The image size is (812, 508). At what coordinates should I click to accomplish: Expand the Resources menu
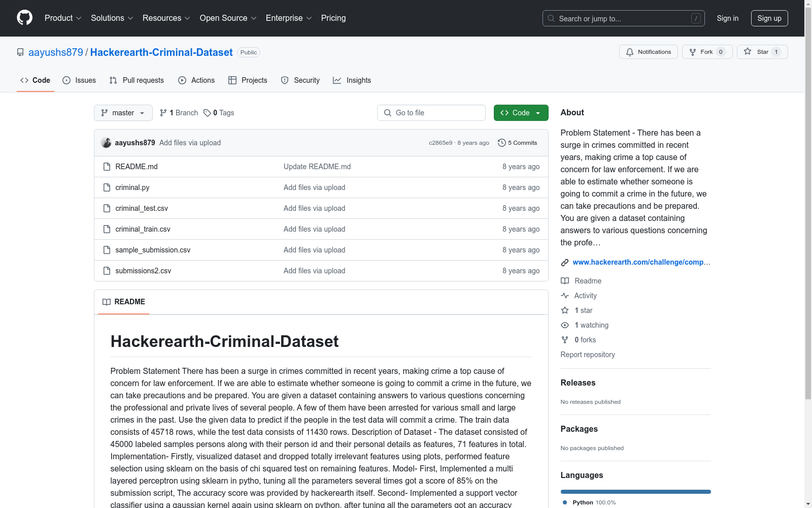166,18
